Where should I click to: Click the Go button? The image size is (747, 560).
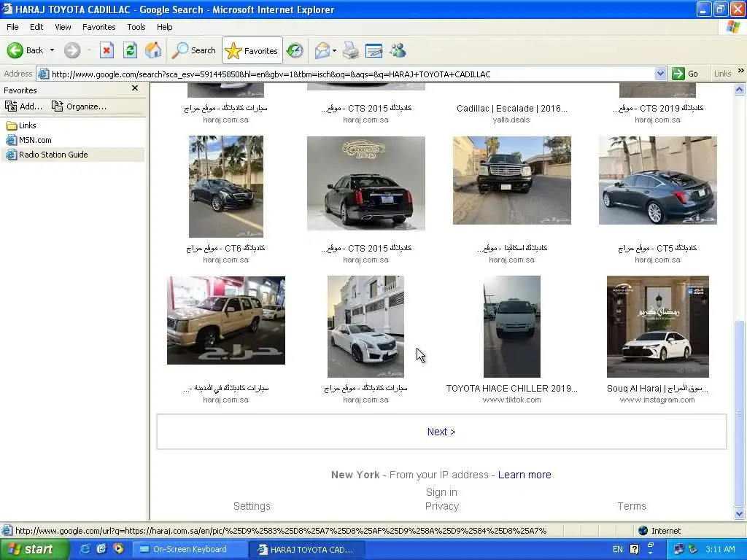tap(685, 74)
